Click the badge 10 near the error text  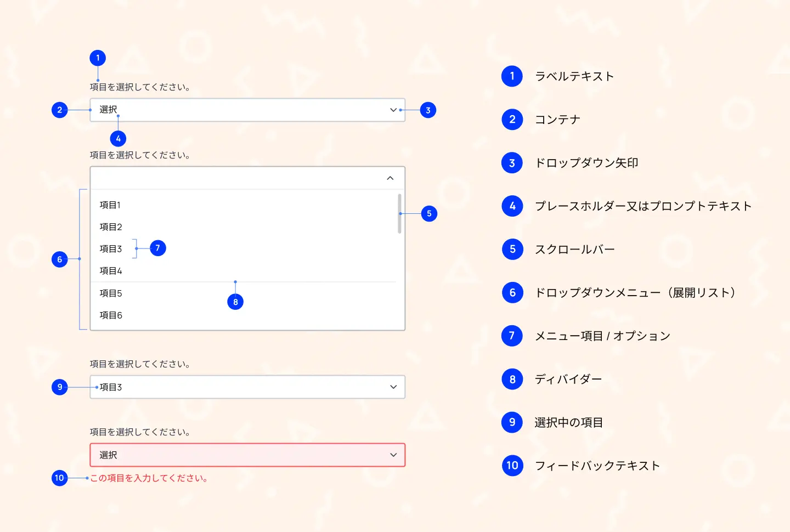pyautogui.click(x=59, y=478)
